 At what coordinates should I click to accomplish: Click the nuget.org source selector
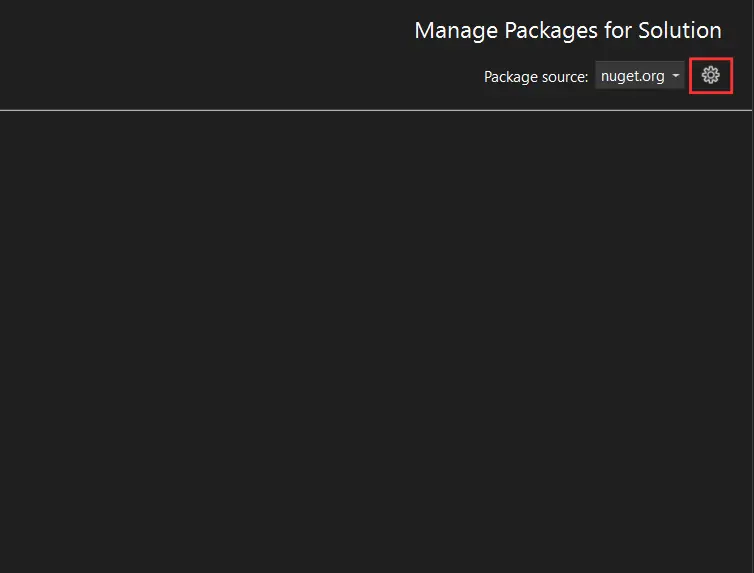pyautogui.click(x=640, y=76)
